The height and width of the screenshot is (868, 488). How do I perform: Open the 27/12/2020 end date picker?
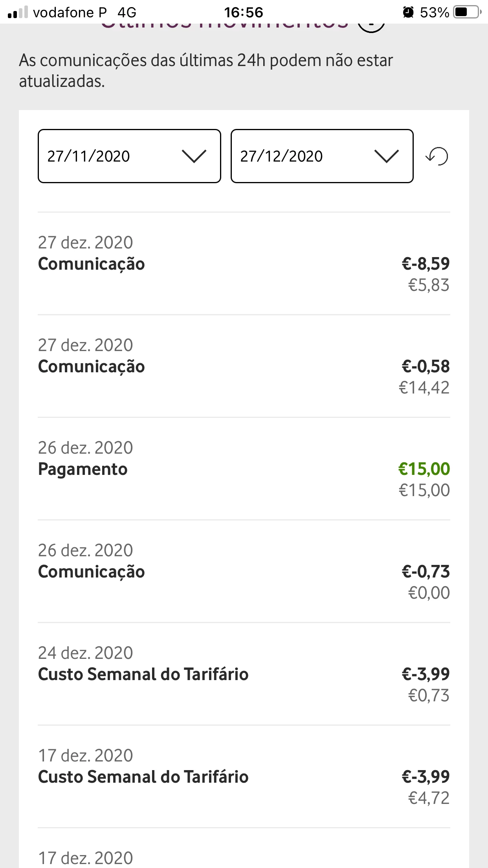pos(322,156)
